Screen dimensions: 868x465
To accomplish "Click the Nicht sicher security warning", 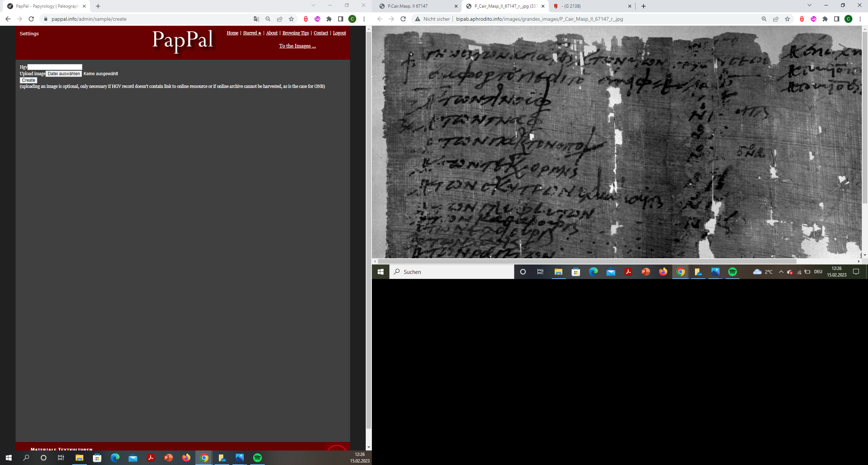I will click(432, 19).
